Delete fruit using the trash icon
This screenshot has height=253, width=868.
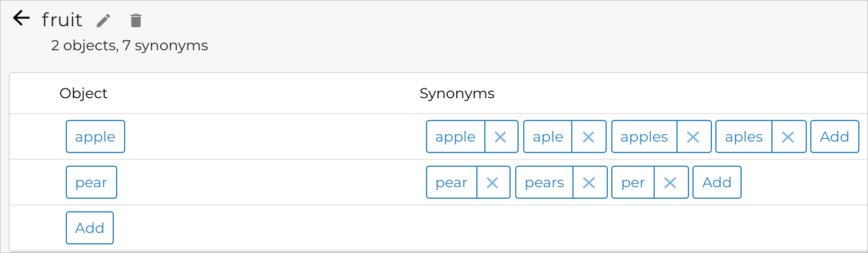(136, 21)
